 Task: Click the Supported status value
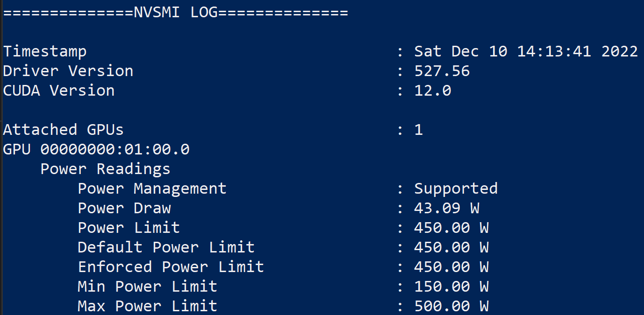point(456,189)
